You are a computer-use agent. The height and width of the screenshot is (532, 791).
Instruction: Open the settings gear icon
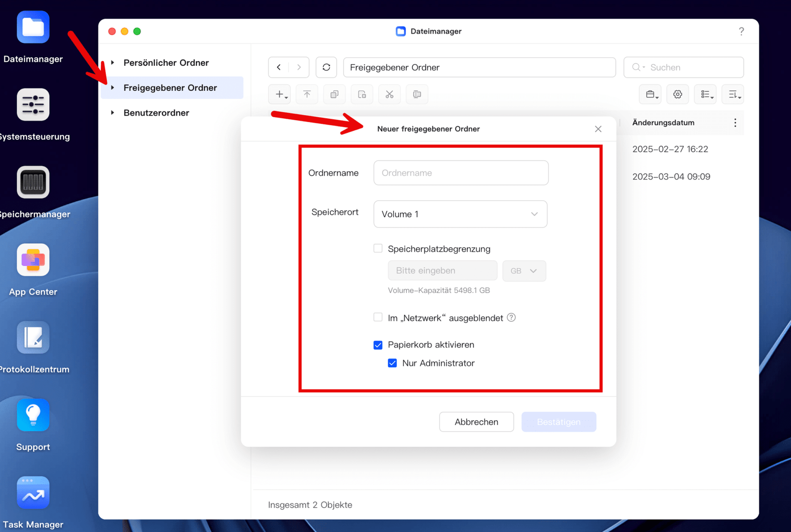click(x=677, y=94)
